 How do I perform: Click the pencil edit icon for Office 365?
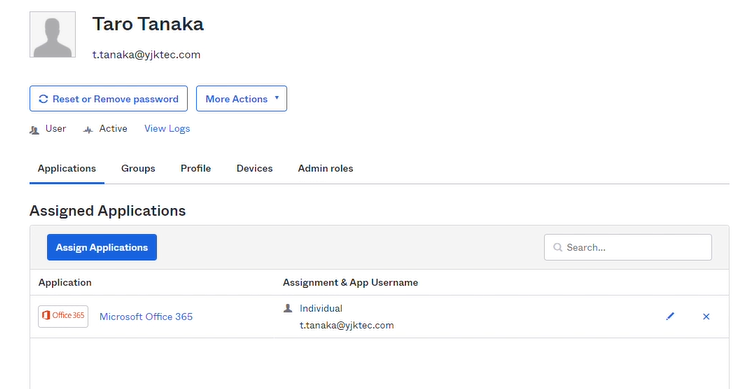pos(670,316)
